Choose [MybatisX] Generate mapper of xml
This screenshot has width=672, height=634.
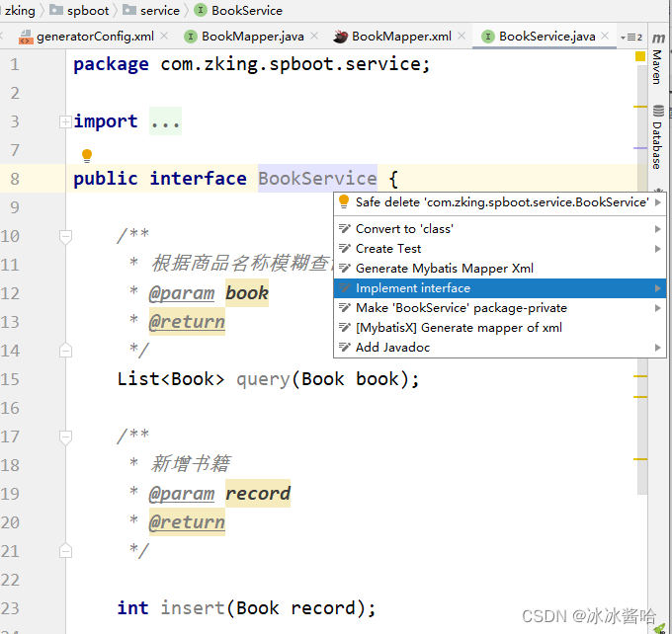coord(500,328)
